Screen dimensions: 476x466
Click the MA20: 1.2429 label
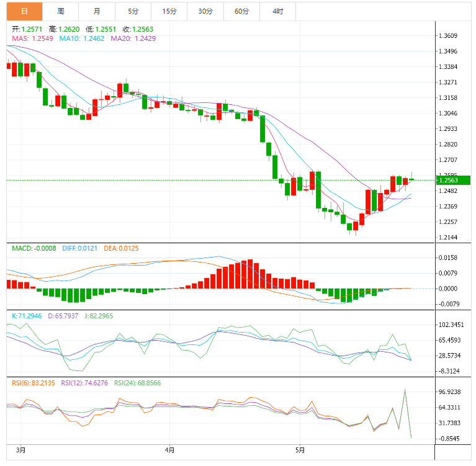[x=133, y=38]
